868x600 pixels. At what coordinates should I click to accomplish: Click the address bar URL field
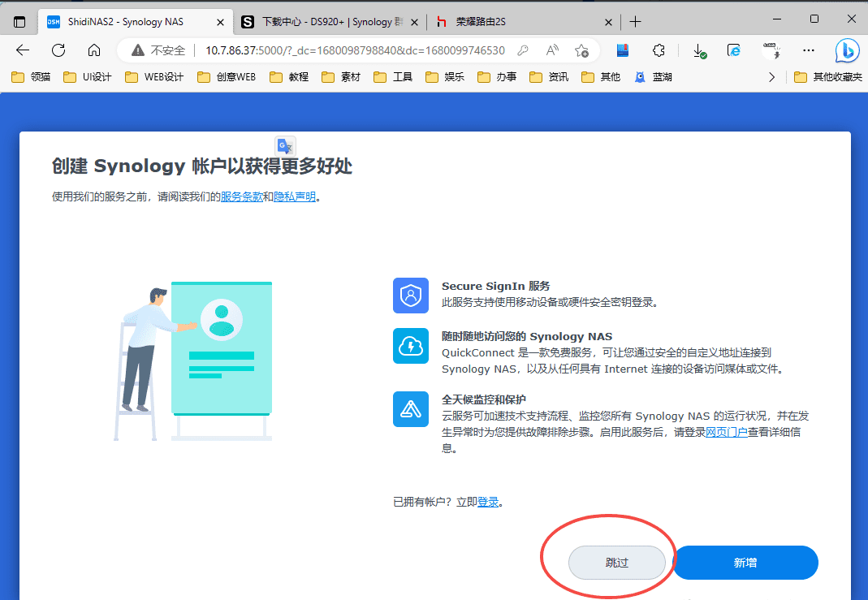353,50
